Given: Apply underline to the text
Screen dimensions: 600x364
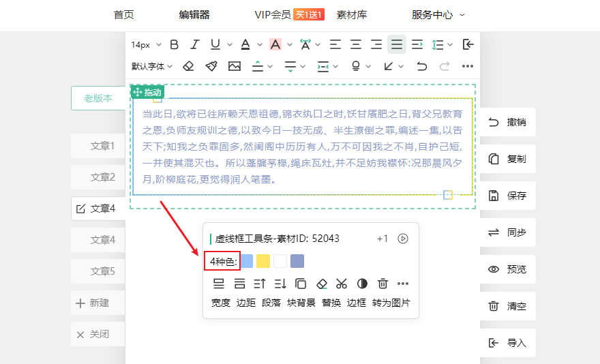Looking at the screenshot, I should coord(215,45).
